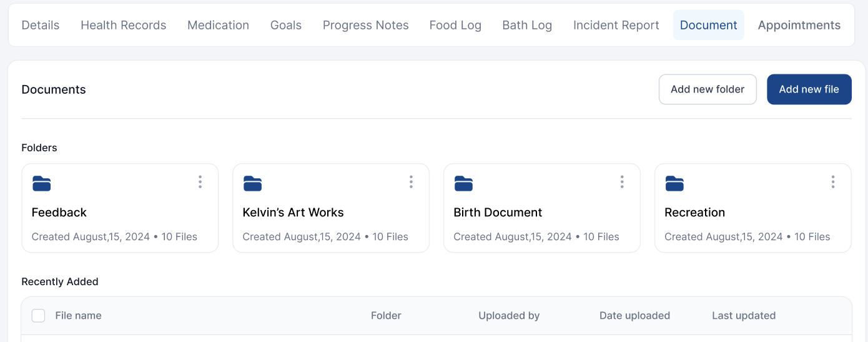The height and width of the screenshot is (342, 868).
Task: Open the Medication tab
Action: click(218, 26)
